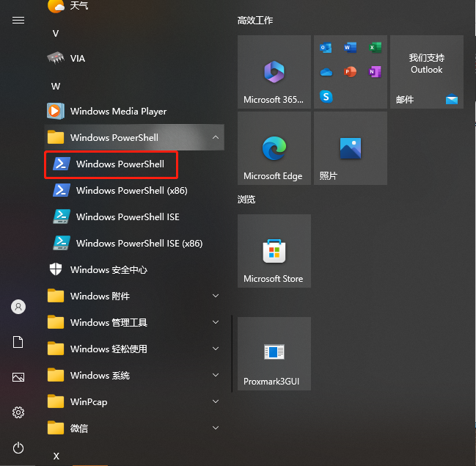Open the Microsoft Store tile
Viewport: 476px width, 466px height.
[274, 251]
